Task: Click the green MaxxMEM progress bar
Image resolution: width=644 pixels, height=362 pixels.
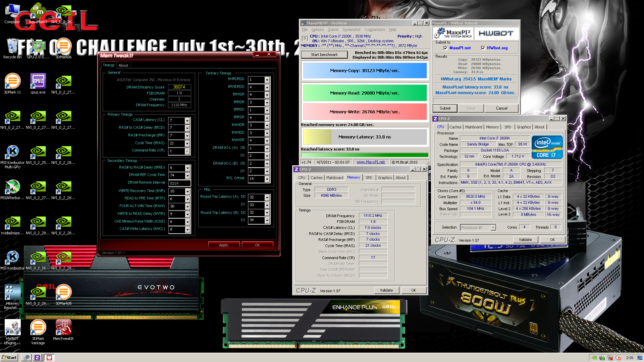Action: tap(365, 155)
